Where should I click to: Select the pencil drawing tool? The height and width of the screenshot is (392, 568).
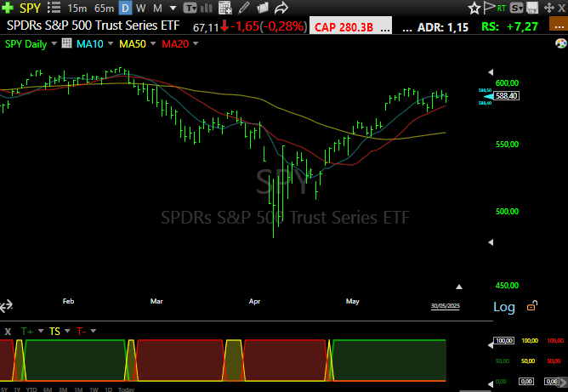tap(244, 8)
